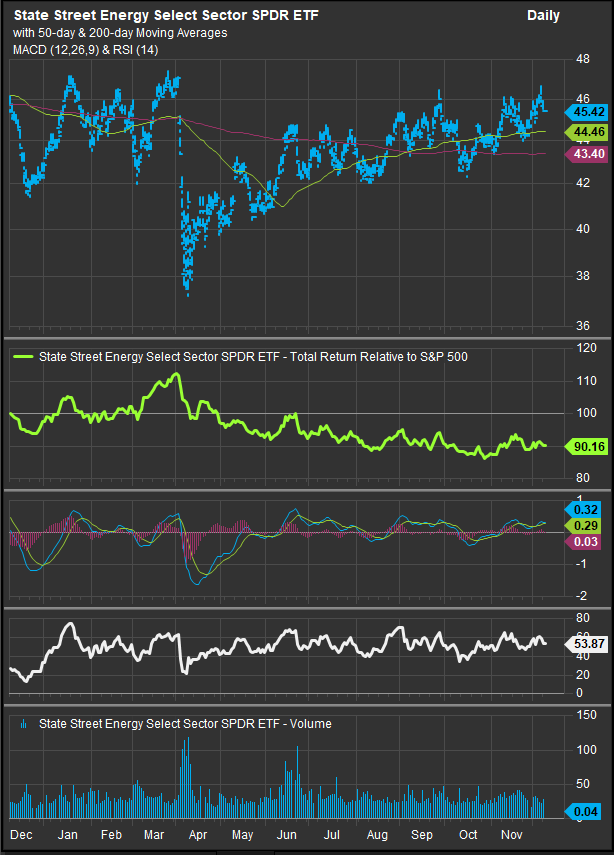This screenshot has height=855, width=614.
Task: Click the blue 0.04 volume value tag
Action: (583, 811)
